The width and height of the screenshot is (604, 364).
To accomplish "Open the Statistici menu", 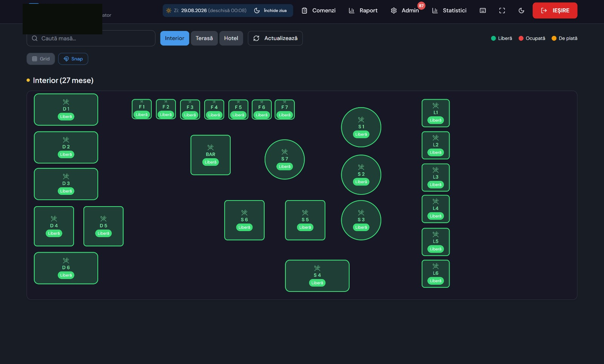I will (x=449, y=11).
